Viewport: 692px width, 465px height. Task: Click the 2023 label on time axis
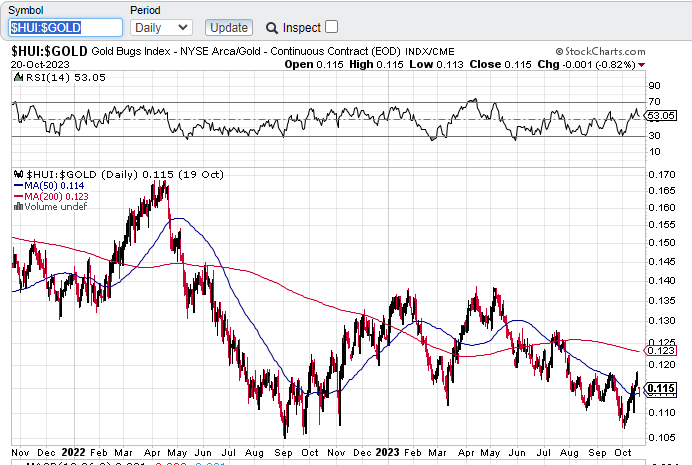[x=390, y=453]
